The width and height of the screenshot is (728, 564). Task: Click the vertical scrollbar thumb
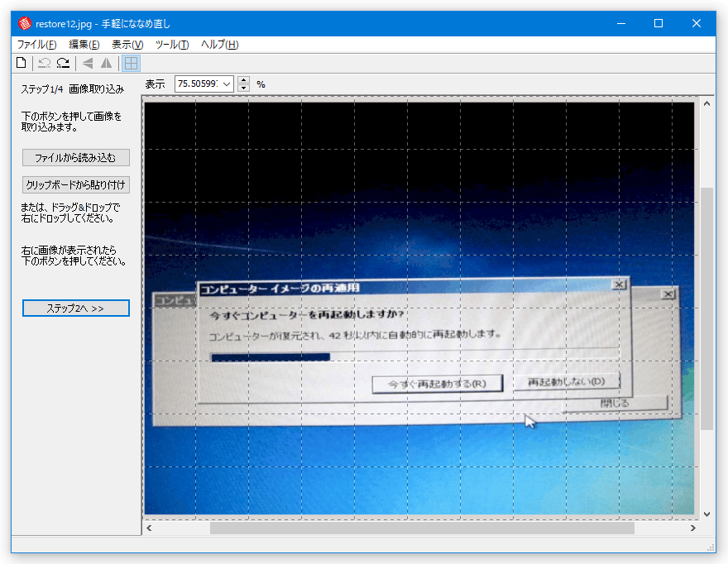pos(706,308)
